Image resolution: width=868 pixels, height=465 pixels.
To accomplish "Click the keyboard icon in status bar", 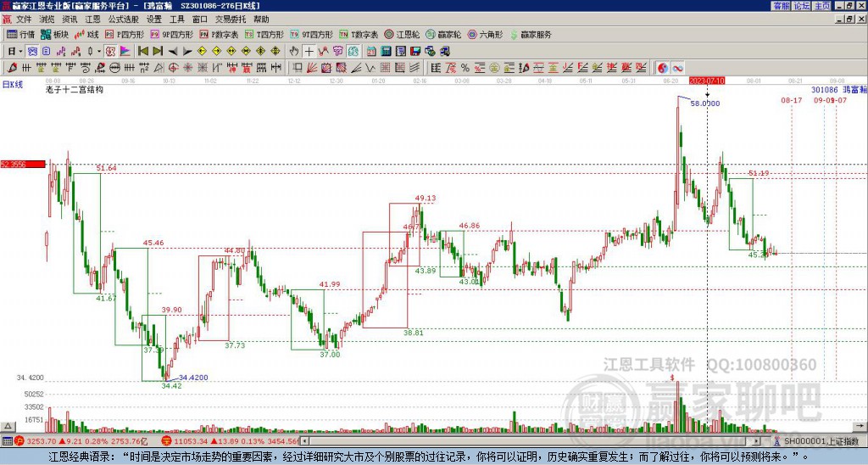I will (8, 441).
